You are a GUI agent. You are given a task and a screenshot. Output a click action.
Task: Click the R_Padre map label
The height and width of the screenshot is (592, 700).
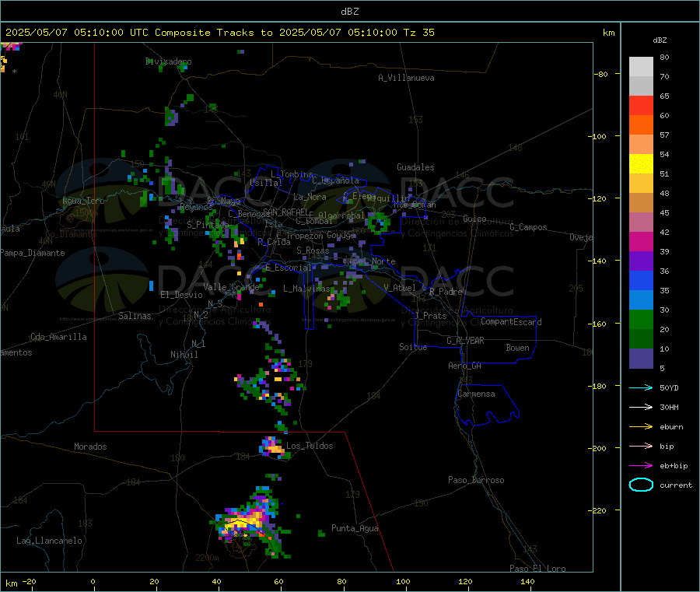tap(446, 292)
